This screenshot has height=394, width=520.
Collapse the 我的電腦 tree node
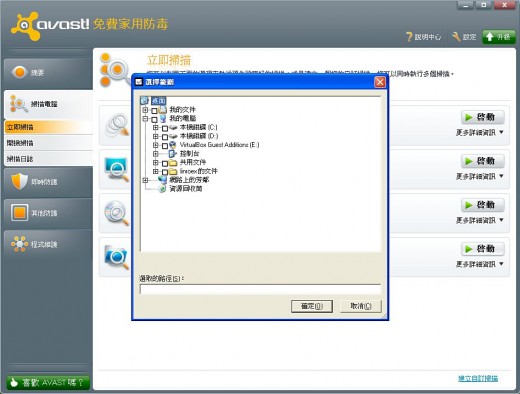point(145,118)
